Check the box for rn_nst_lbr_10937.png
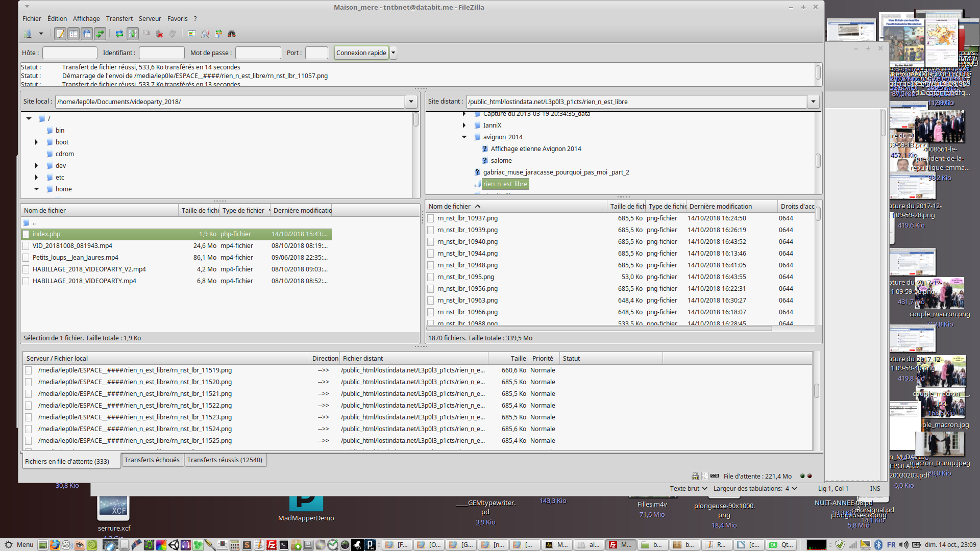Viewport: 980px width, 551px height. 431,218
